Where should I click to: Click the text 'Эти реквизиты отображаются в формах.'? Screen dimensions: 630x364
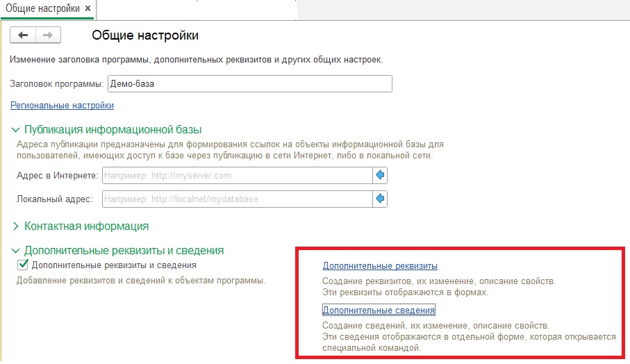tap(406, 292)
